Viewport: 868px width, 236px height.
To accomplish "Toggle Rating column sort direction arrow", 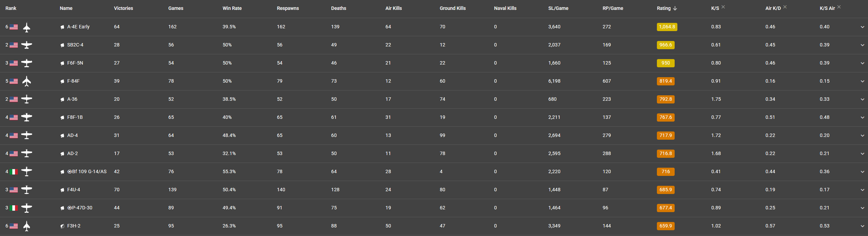I will (675, 8).
